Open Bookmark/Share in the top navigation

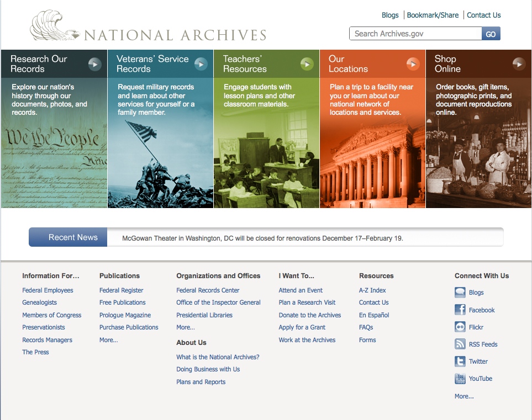pos(433,15)
